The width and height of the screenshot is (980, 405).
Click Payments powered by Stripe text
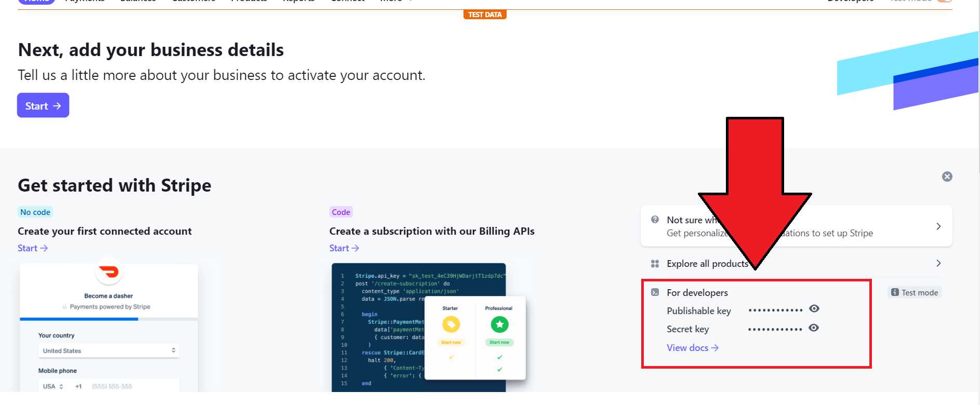(x=110, y=307)
